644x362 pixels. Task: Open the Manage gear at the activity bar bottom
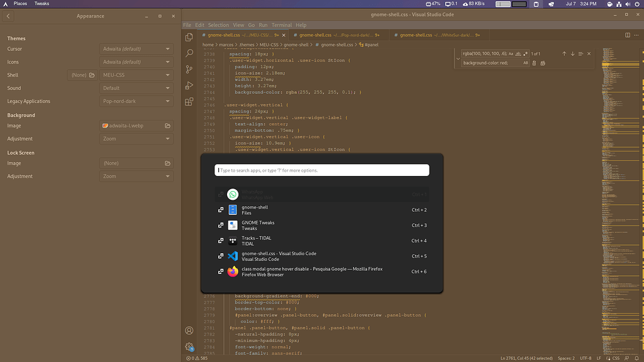point(189,347)
